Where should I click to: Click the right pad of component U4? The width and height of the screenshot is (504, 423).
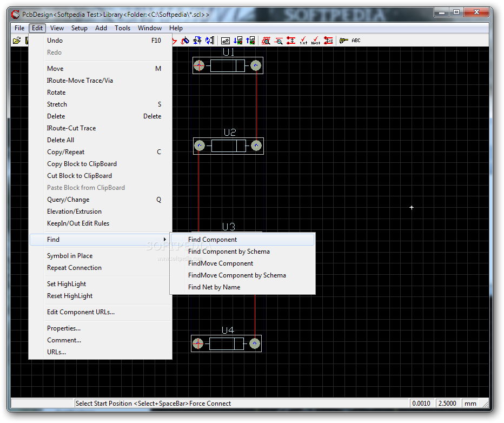(x=255, y=343)
